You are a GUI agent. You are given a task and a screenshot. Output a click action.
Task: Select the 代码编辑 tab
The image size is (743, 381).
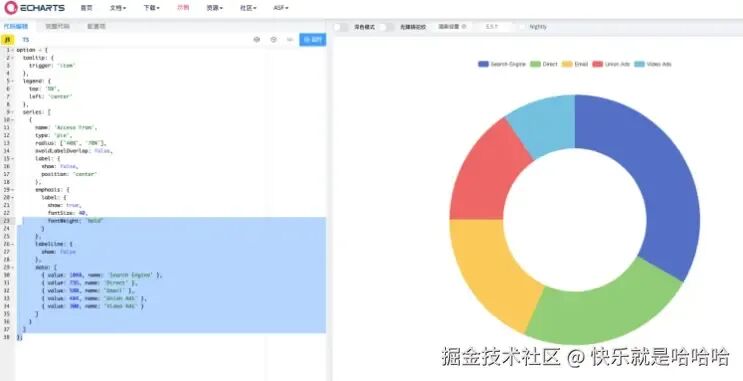click(16, 27)
